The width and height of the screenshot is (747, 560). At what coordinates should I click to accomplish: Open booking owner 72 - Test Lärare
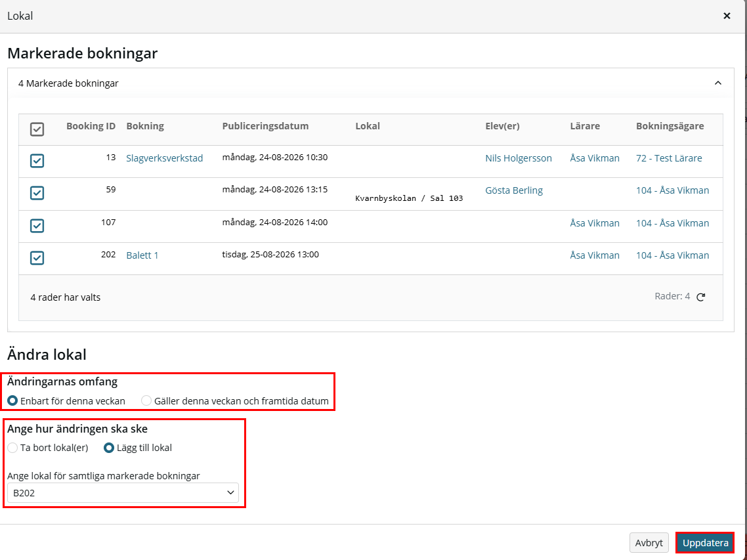(669, 158)
